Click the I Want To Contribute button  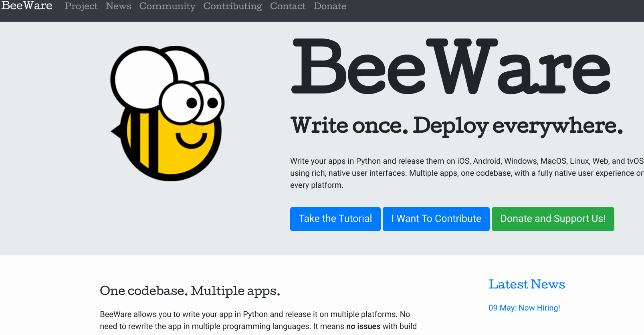[436, 219]
